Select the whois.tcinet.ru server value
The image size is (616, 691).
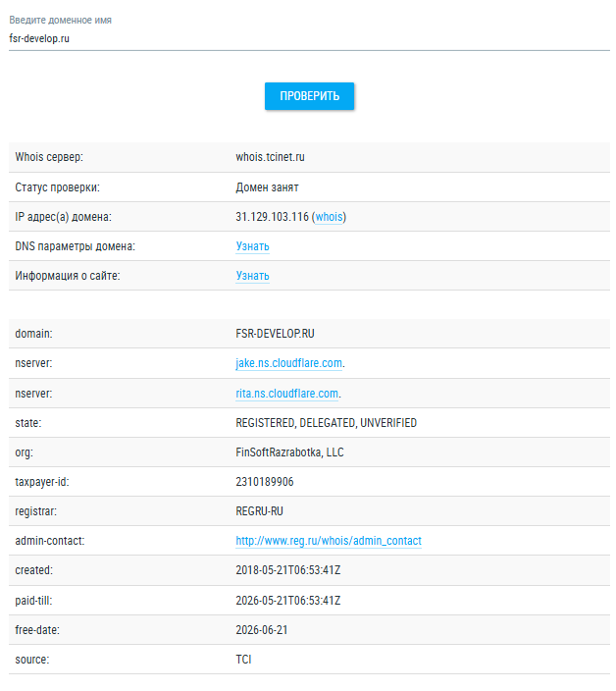click(x=270, y=157)
